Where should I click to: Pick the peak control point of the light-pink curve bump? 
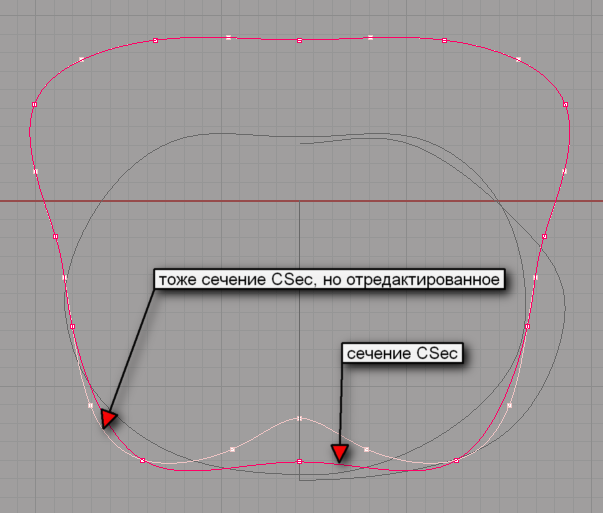point(300,418)
